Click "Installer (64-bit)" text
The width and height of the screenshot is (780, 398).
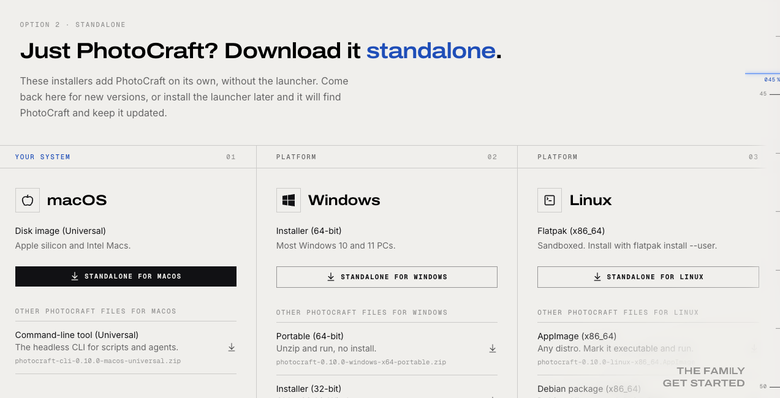309,231
